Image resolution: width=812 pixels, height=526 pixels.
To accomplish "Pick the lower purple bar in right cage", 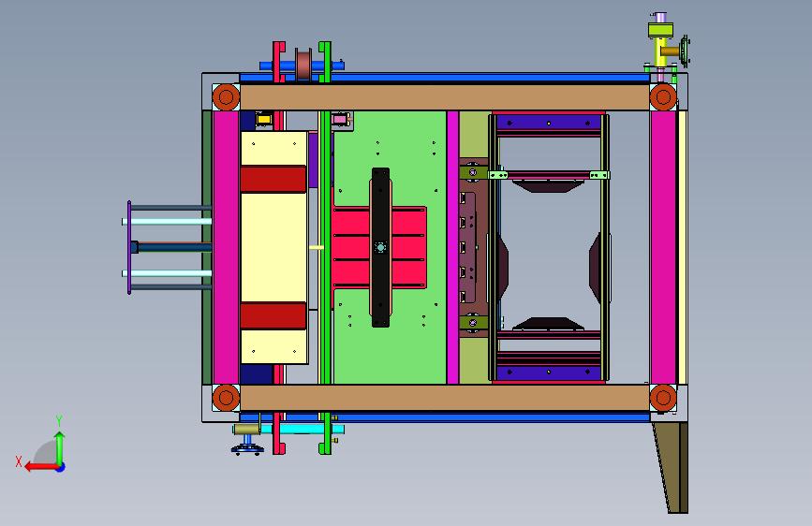I will point(549,373).
